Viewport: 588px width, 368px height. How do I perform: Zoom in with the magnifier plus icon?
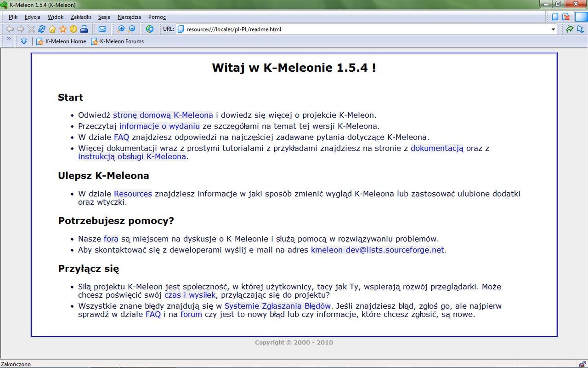(x=121, y=29)
